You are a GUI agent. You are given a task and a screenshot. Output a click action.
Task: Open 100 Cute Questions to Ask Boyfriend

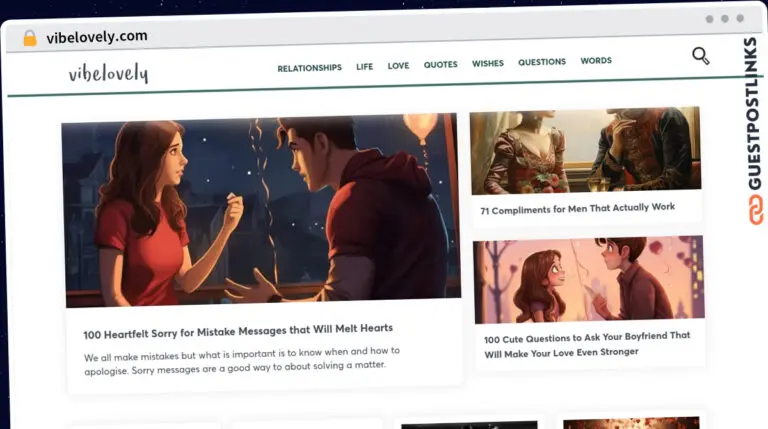coord(587,345)
